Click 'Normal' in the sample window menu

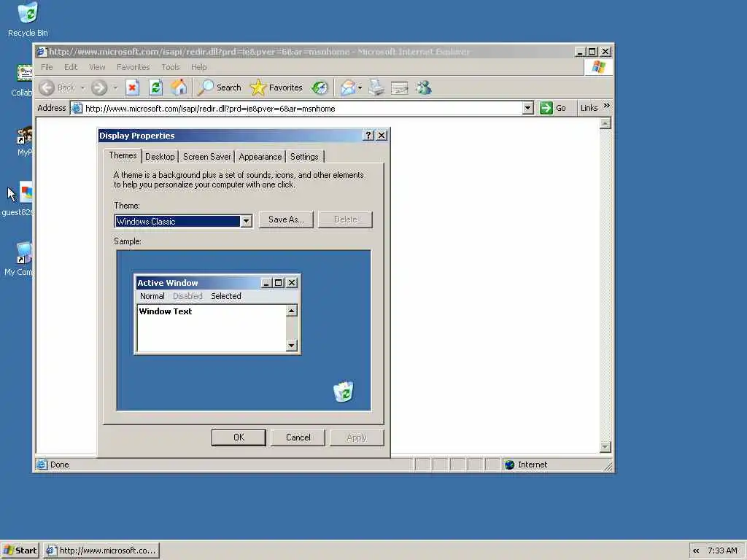click(x=152, y=296)
